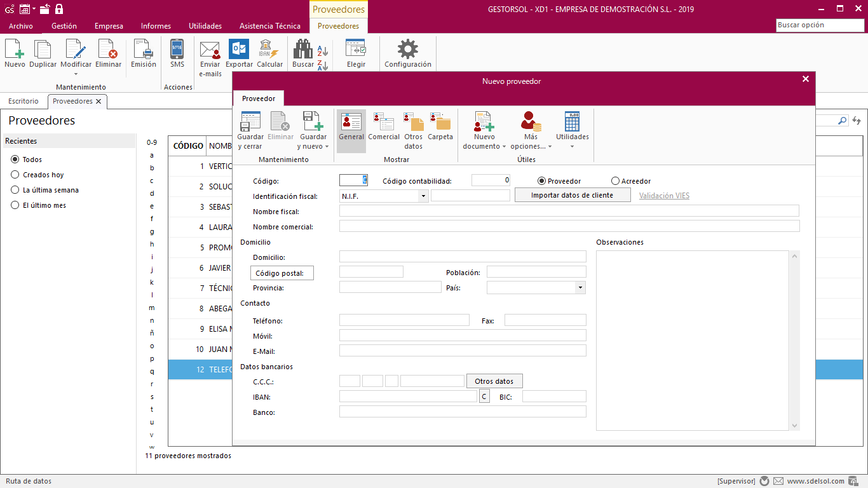Screen dimensions: 868x488
Task: Click the Calcular IBAN icon
Action: click(269, 50)
